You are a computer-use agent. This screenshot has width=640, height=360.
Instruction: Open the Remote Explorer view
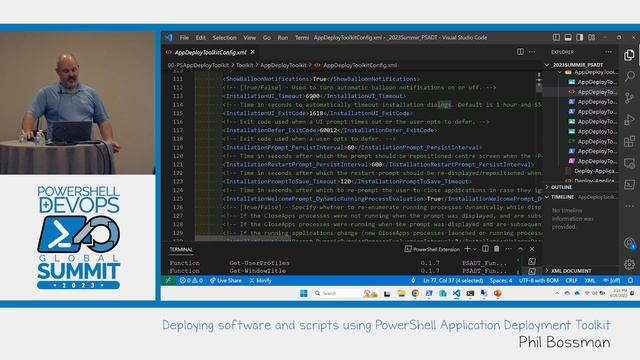[x=629, y=163]
